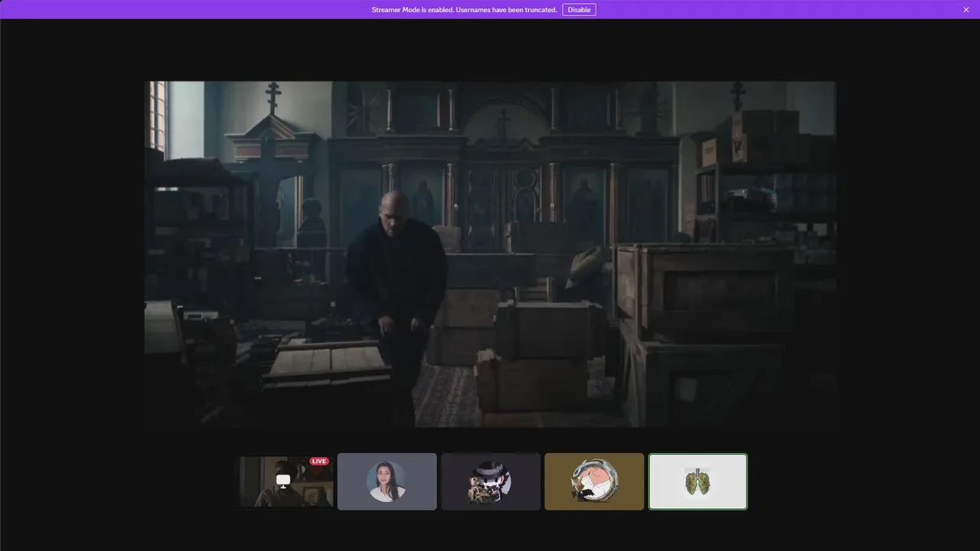Select the highlighted tile with green lungs avatar
980x551 pixels.
click(697, 481)
